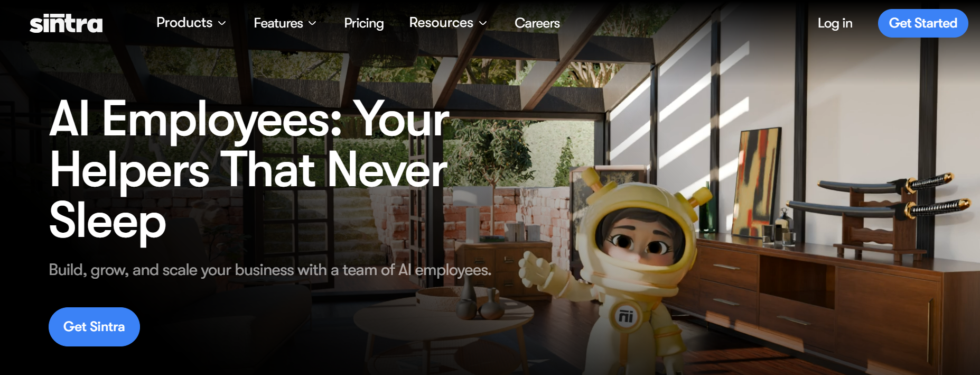Open the Resources menu
Screen dimensions: 980x375
click(x=448, y=23)
